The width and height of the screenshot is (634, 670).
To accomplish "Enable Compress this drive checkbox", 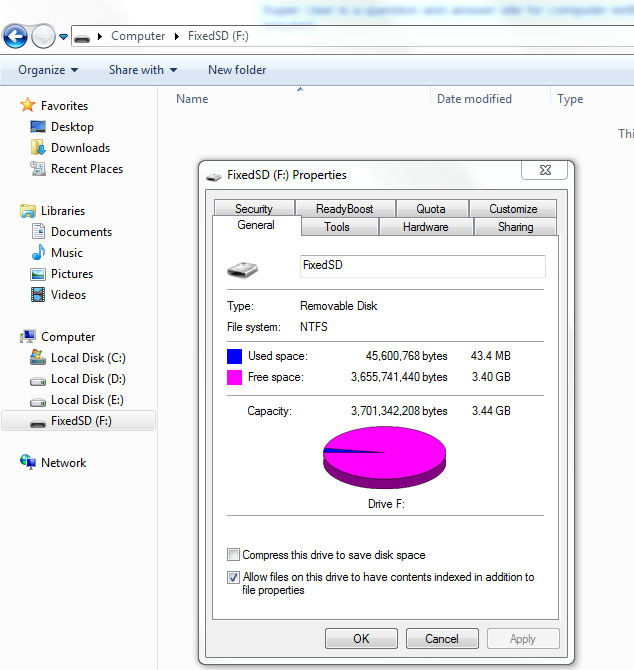I will [x=233, y=555].
